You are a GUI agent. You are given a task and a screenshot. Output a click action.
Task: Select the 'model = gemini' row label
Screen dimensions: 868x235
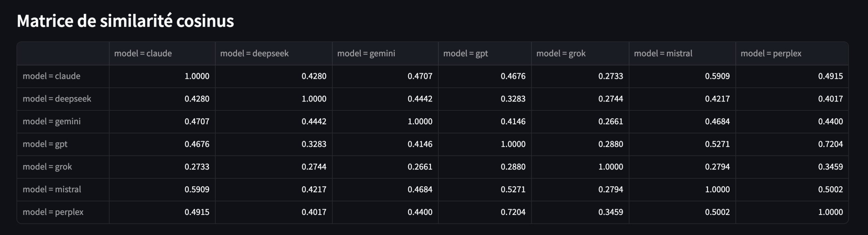[x=52, y=122]
